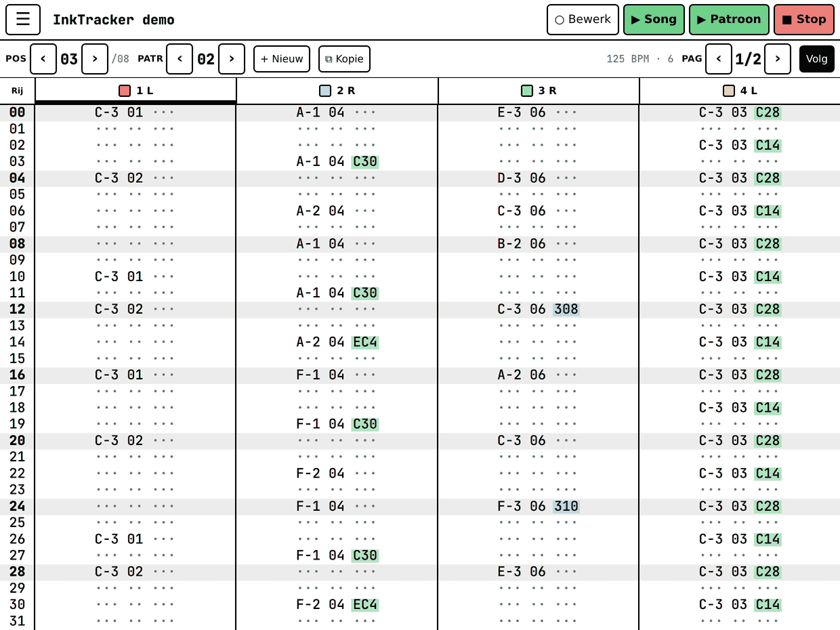The width and height of the screenshot is (840, 630).
Task: Select previous pattern number (PATR)
Action: pyautogui.click(x=180, y=59)
